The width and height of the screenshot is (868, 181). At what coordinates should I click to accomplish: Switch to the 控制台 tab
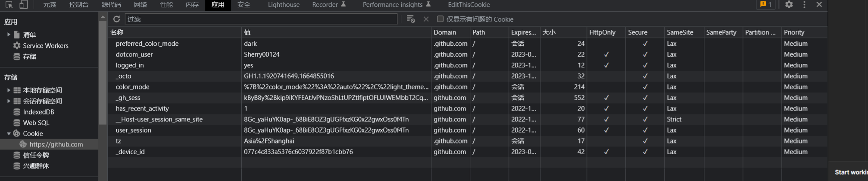[x=79, y=5]
